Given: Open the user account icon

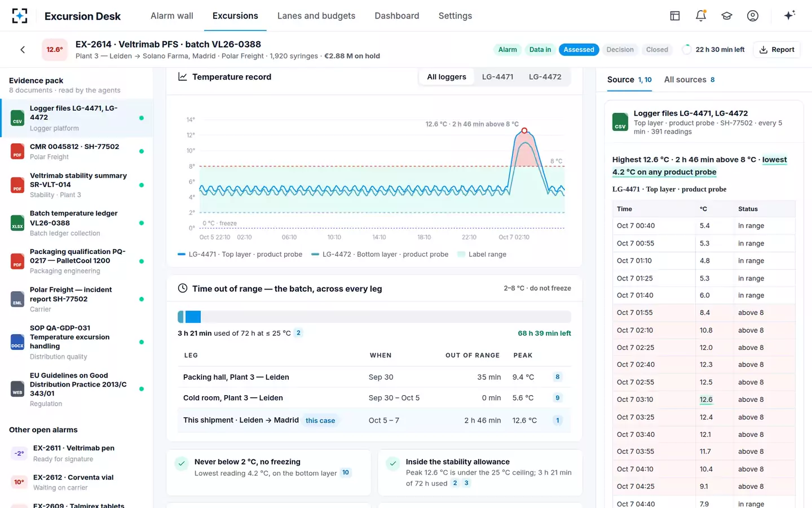Looking at the screenshot, I should 753,16.
